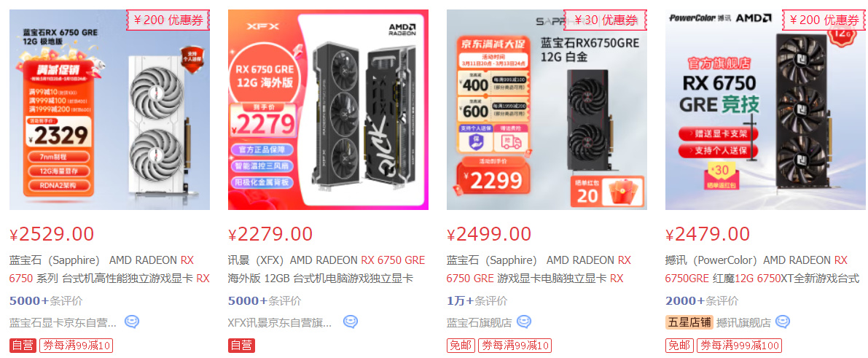Viewport: 868px width, 358px height.
Task: Click chat icon beside 蓝宝石显卡京东自营 store
Action: (132, 322)
